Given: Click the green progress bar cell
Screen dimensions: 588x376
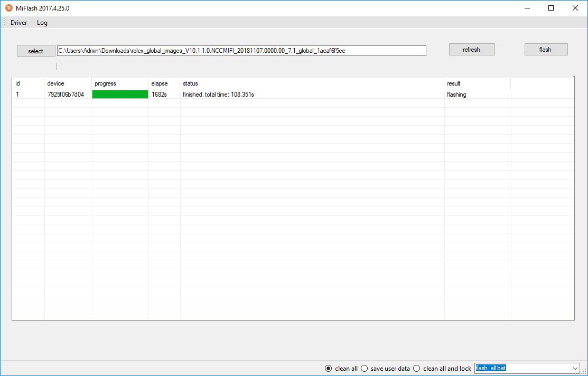Looking at the screenshot, I should click(120, 95).
